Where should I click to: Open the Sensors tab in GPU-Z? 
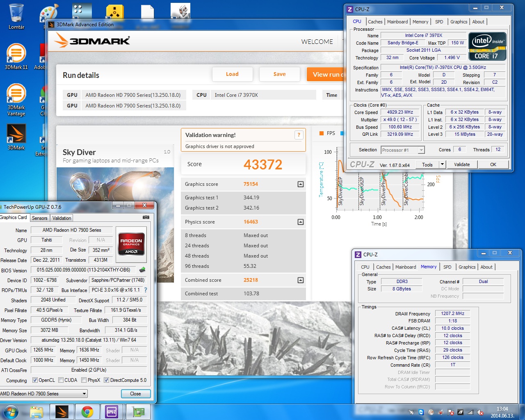[40, 218]
